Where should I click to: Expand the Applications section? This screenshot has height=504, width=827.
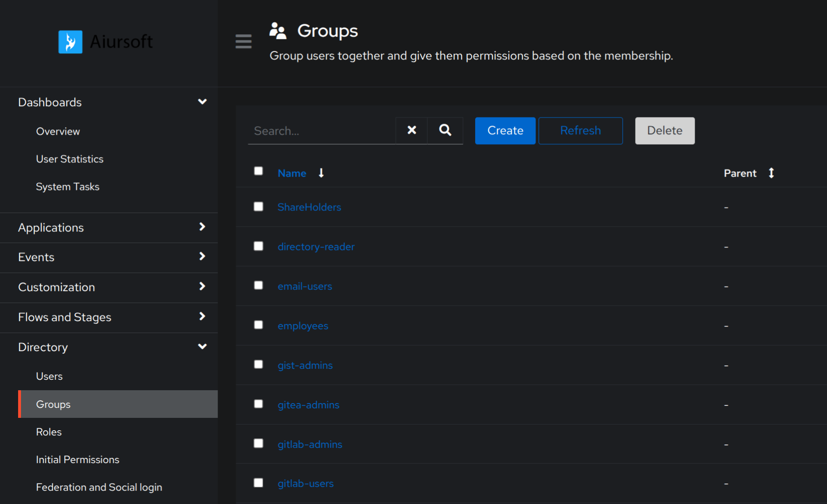pos(202,227)
